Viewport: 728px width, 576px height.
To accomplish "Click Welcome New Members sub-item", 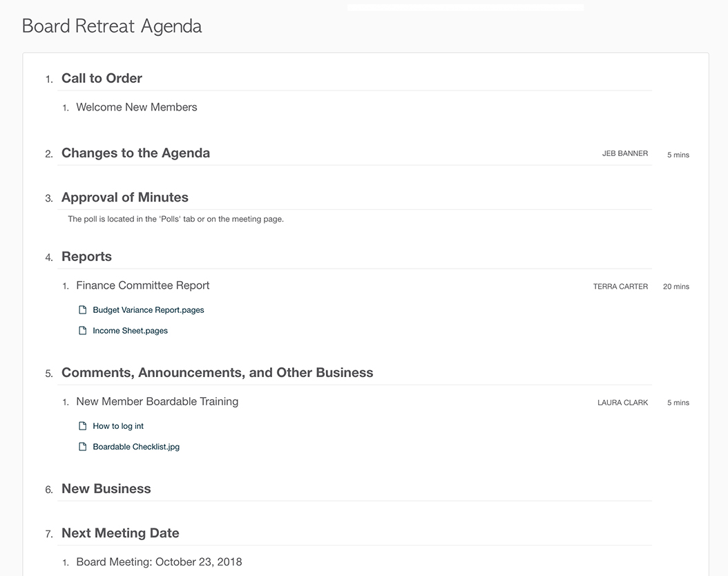I will tap(137, 107).
